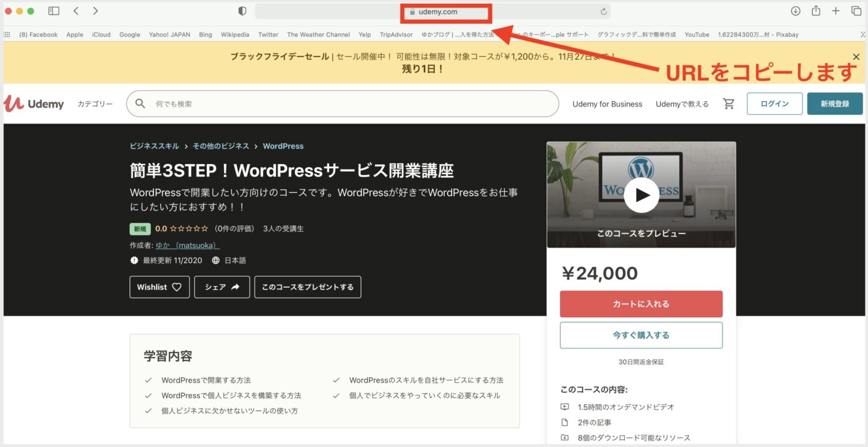The image size is (868, 447).
Task: Open TripAdvisor bookmark
Action: click(x=396, y=35)
